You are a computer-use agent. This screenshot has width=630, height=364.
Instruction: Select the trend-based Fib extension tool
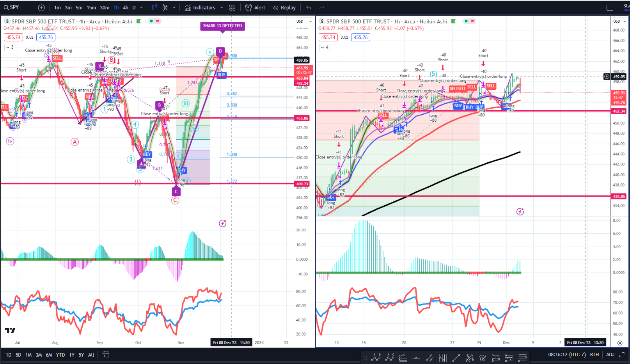(496, 357)
